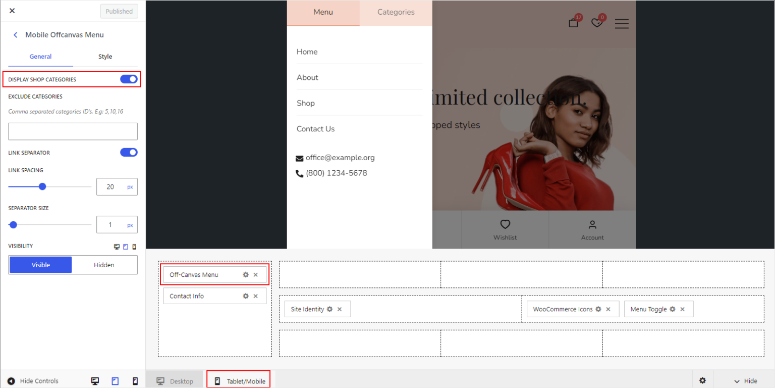Disable the Link Separator toggle
This screenshot has width=775, height=388.
129,152
